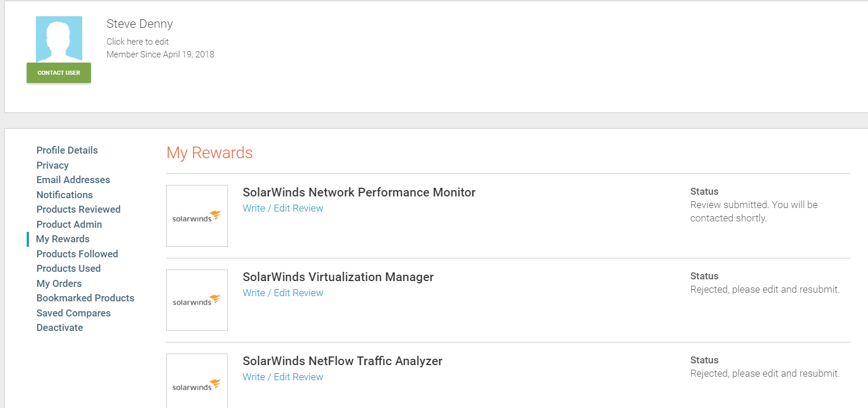The image size is (868, 408).
Task: Go to Bookmarked Products
Action: click(x=85, y=298)
